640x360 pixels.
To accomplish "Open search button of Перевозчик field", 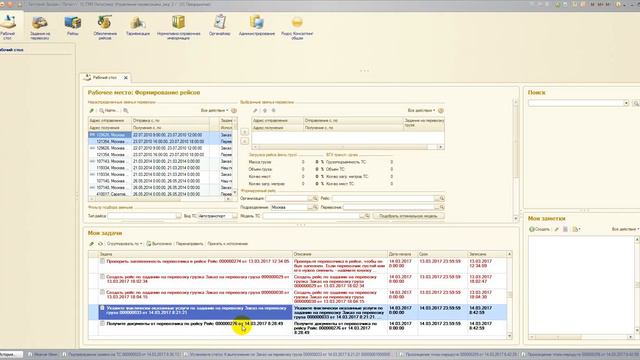I will pos(442,207).
